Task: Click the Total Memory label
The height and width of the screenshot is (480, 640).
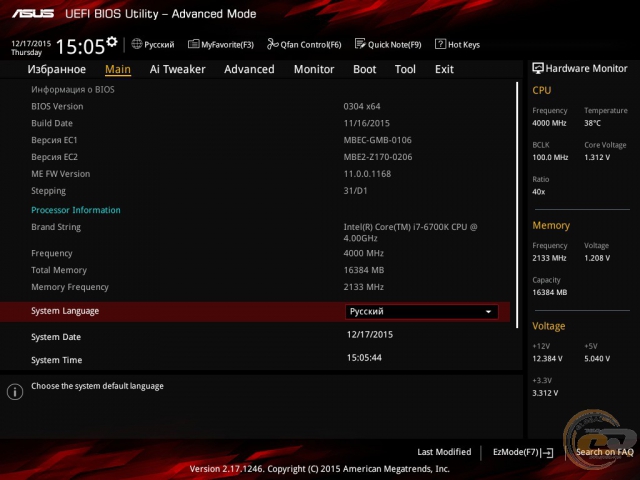Action: point(59,270)
